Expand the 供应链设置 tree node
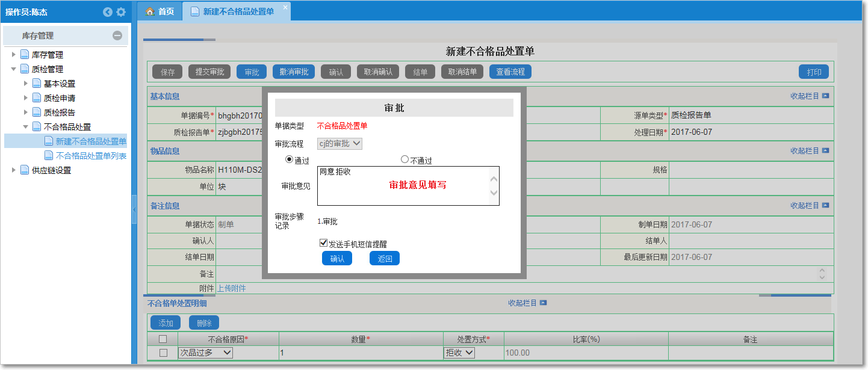868x370 pixels. coord(14,170)
